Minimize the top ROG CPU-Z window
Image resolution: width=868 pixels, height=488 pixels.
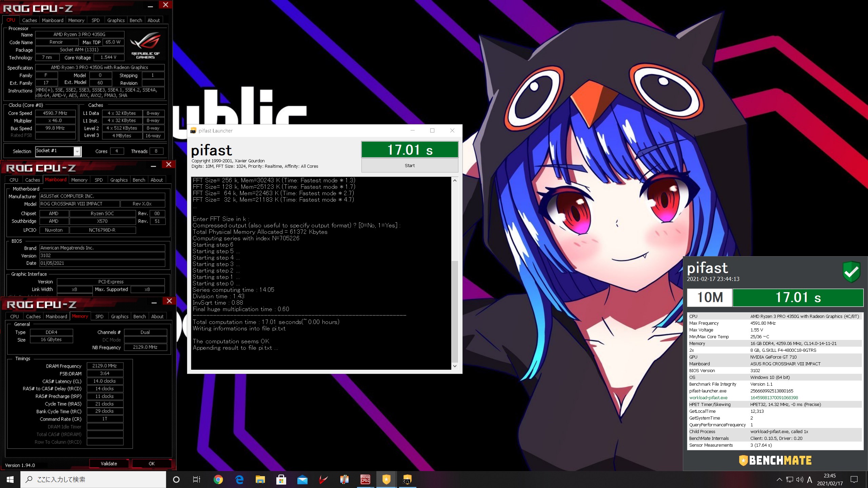pos(151,6)
